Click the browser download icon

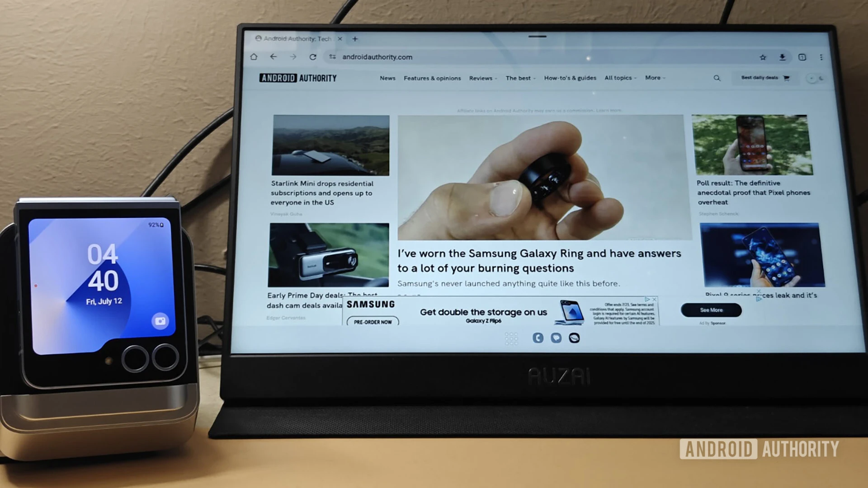pos(783,56)
